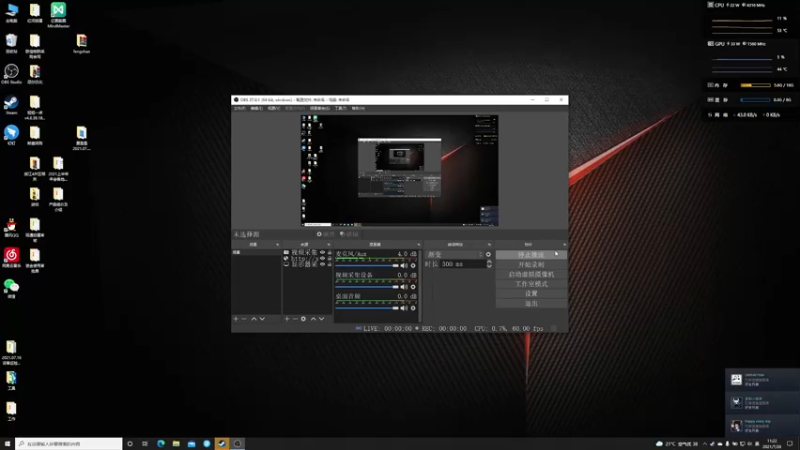Lock the 显示器采集 source
This screenshot has width=800, height=450.
330,264
